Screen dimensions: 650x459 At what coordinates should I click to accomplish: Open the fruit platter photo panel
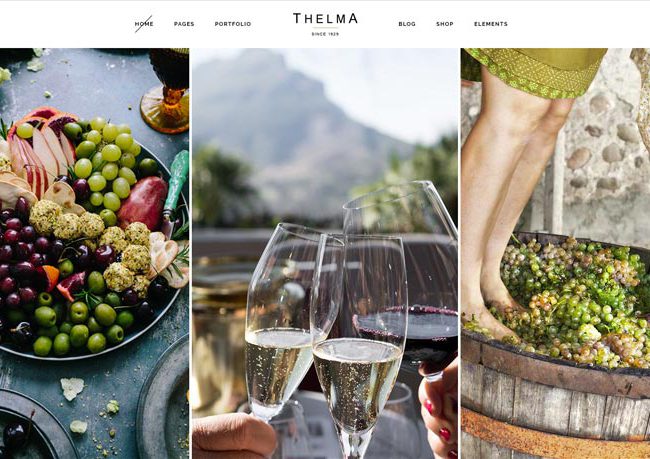tap(94, 253)
